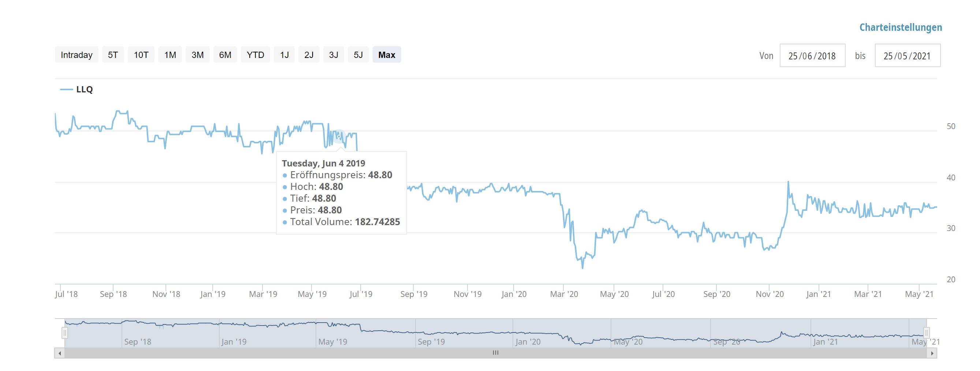
Task: Select the YTD range
Action: 255,55
